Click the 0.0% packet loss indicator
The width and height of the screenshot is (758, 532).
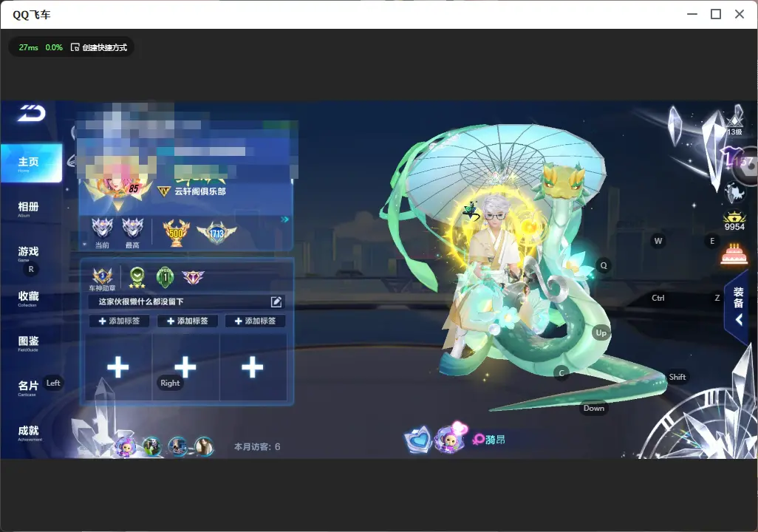54,47
